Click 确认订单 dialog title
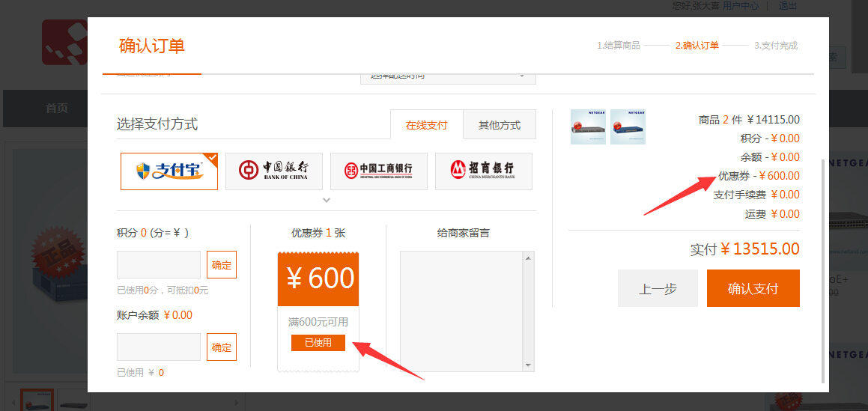The image size is (868, 411). 152,46
